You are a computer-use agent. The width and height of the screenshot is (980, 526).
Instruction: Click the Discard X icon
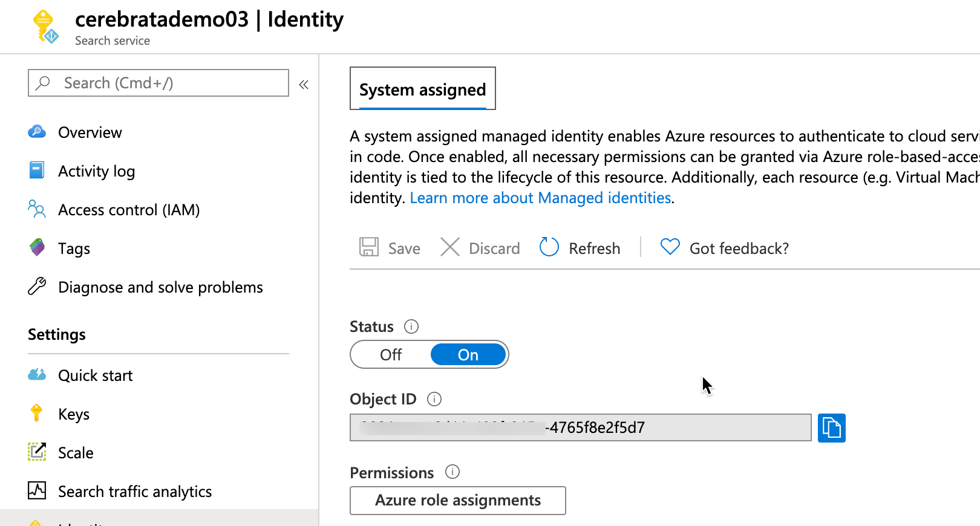pos(449,247)
